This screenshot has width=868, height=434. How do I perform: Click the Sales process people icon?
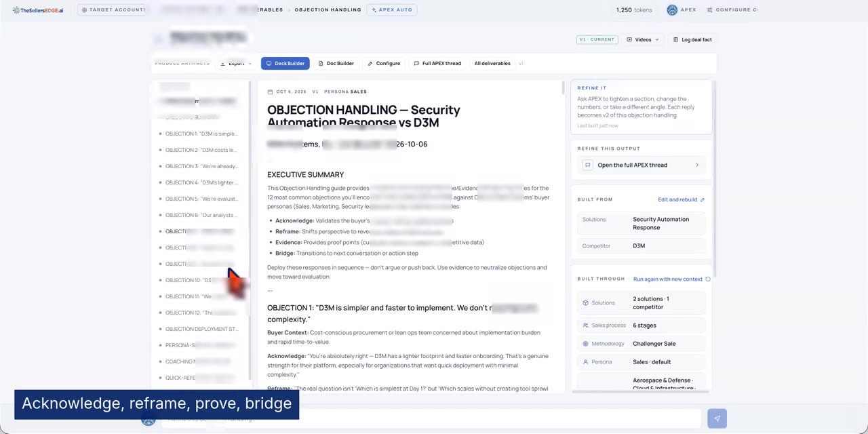point(586,325)
